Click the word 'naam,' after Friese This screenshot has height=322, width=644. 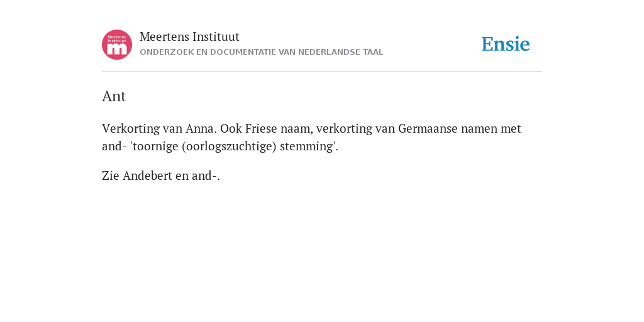pyautogui.click(x=297, y=128)
